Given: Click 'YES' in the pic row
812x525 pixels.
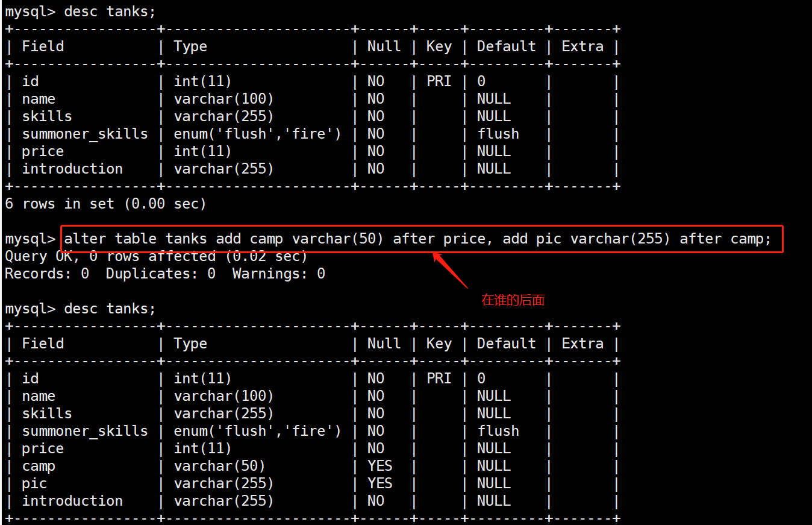Looking at the screenshot, I should coord(380,484).
